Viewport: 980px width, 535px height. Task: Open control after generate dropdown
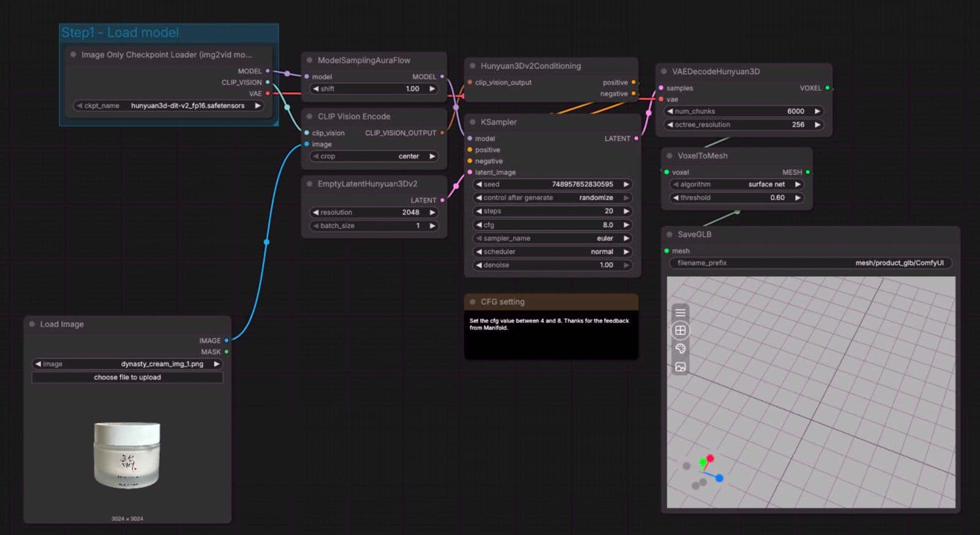(552, 198)
